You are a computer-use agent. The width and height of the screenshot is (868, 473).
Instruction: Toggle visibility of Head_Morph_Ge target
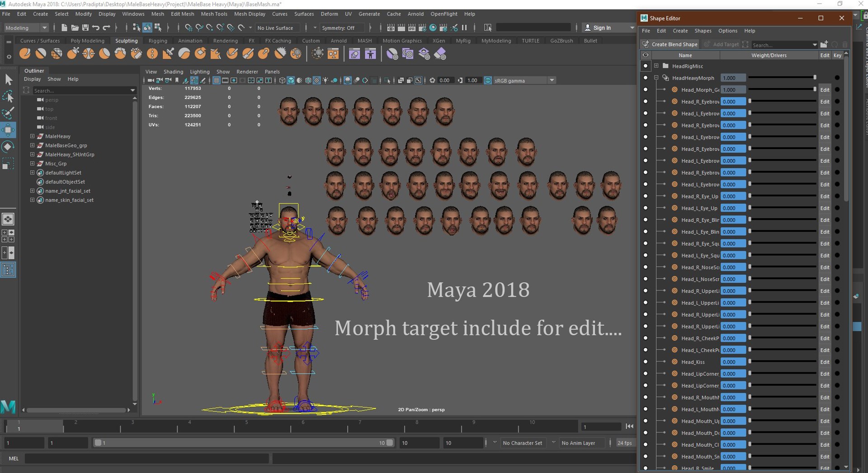pyautogui.click(x=645, y=89)
